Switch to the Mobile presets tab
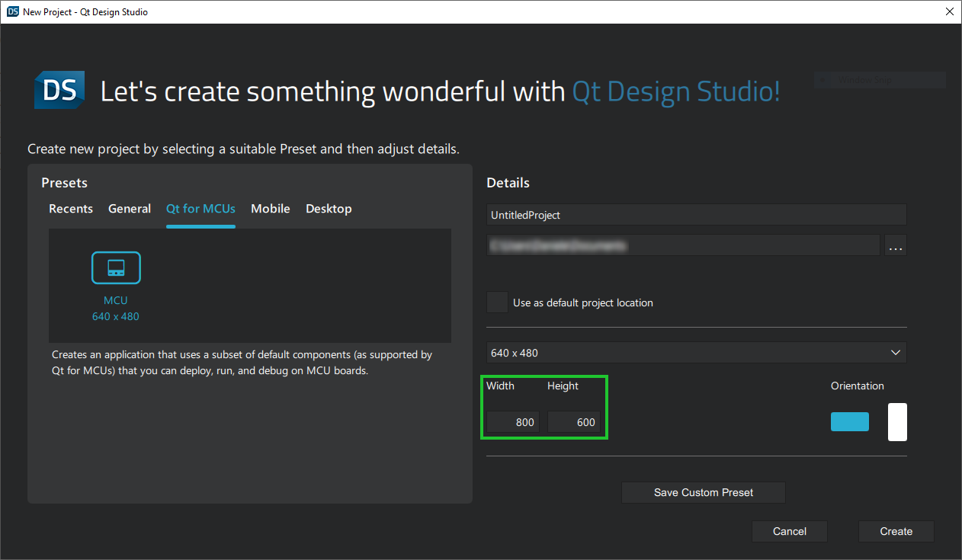962x560 pixels. coord(271,208)
